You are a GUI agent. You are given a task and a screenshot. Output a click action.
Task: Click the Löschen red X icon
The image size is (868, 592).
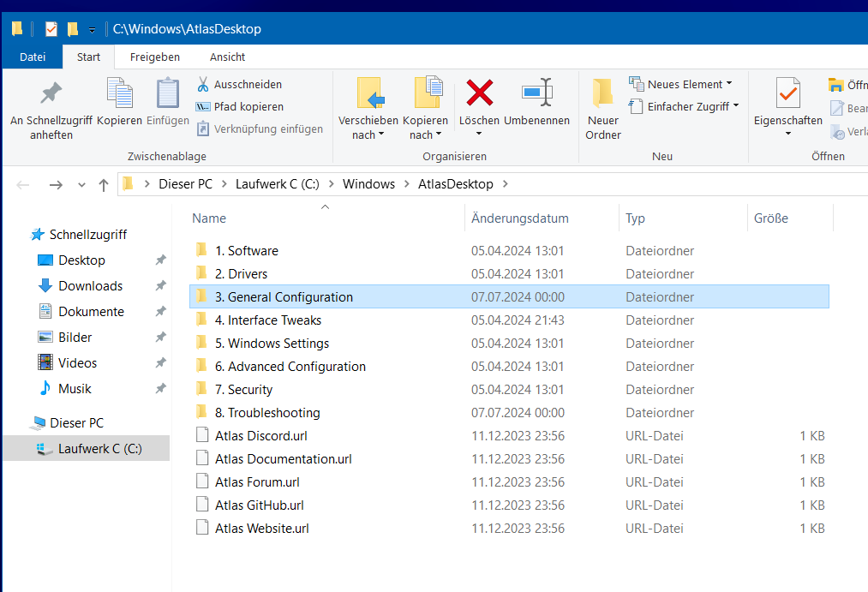point(479,93)
